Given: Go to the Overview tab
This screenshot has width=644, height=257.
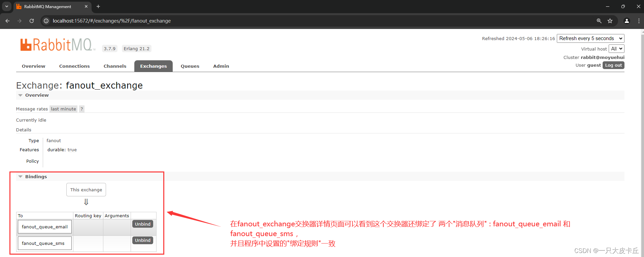Looking at the screenshot, I should 33,66.
